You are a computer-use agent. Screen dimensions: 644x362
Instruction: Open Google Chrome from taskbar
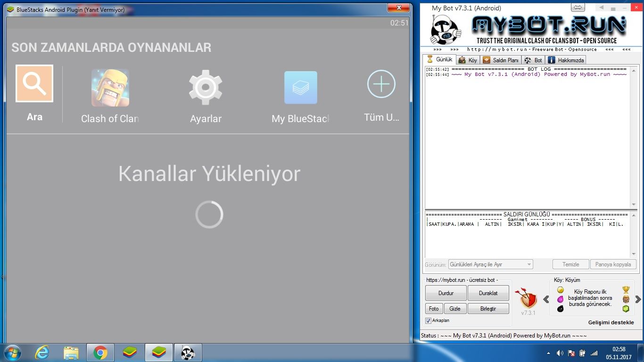[x=100, y=353]
